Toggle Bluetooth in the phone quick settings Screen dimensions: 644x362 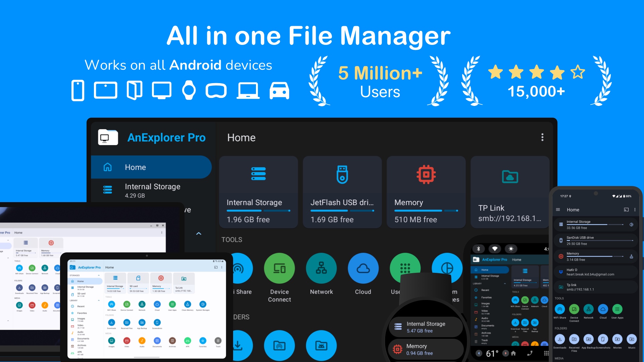pyautogui.click(x=479, y=249)
